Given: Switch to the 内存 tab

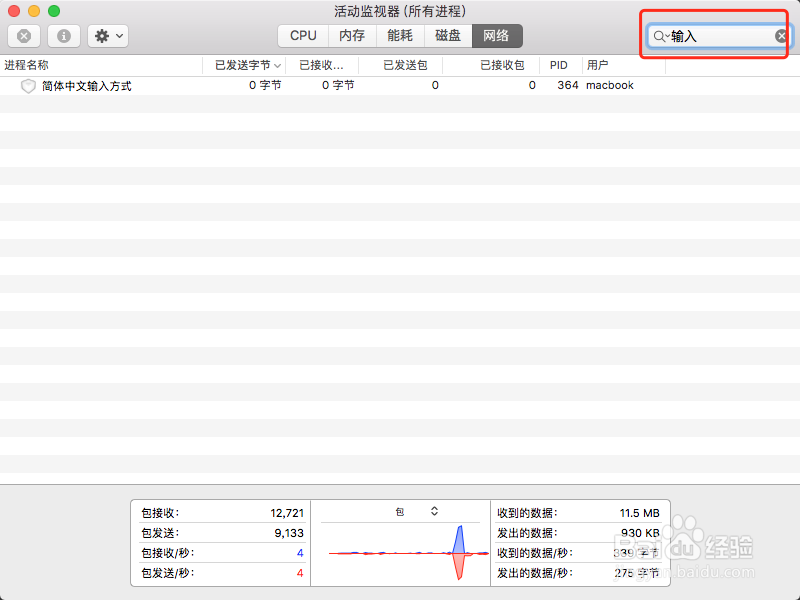Looking at the screenshot, I should 352,36.
